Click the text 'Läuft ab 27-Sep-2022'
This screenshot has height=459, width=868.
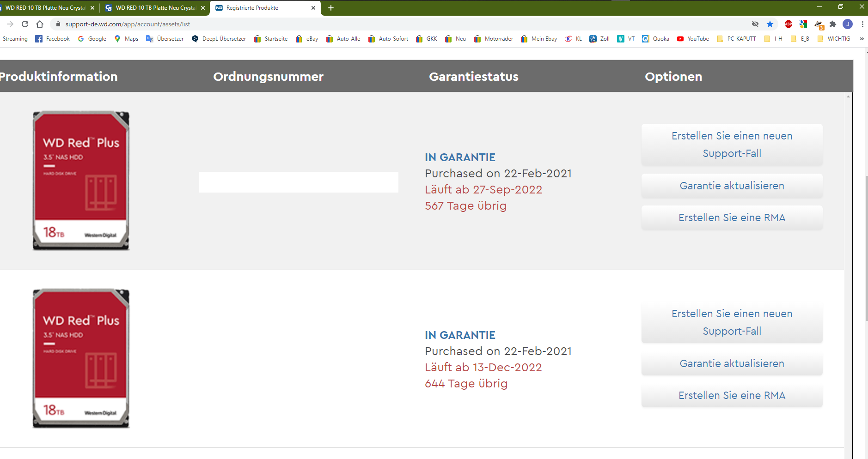483,189
